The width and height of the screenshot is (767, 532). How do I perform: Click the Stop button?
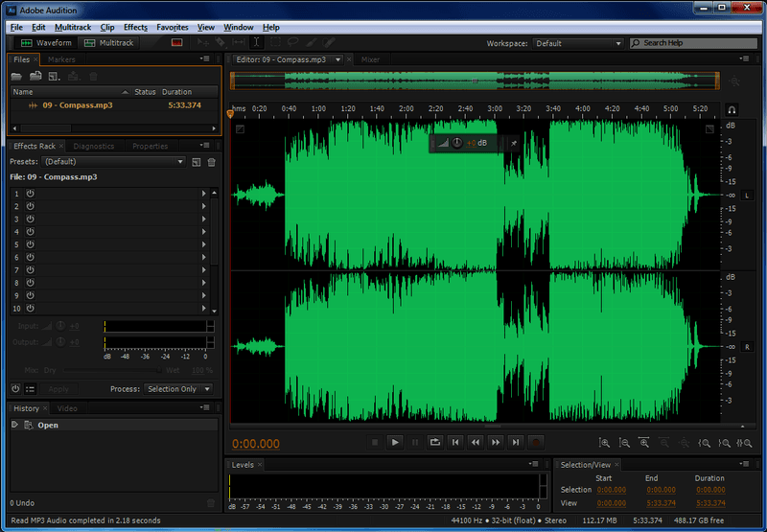point(375,443)
